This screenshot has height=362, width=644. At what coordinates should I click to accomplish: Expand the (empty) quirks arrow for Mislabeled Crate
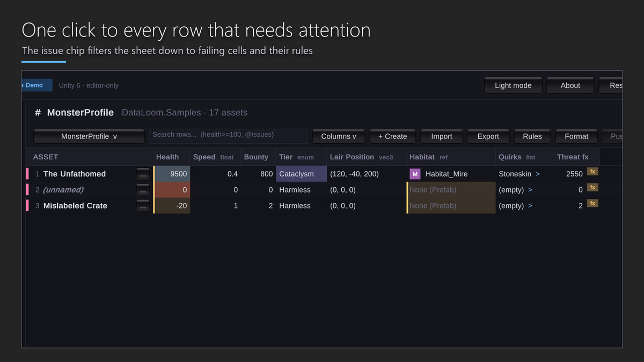(x=530, y=205)
